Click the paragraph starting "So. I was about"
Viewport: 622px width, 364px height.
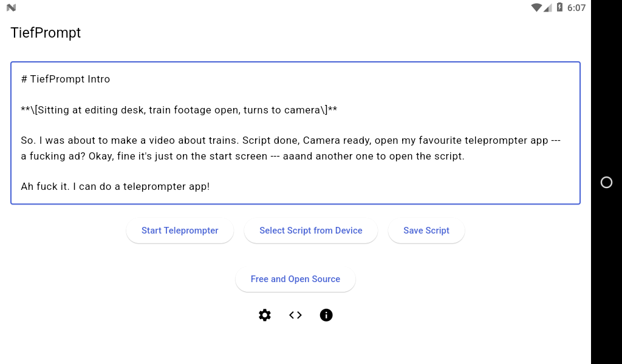(x=290, y=148)
